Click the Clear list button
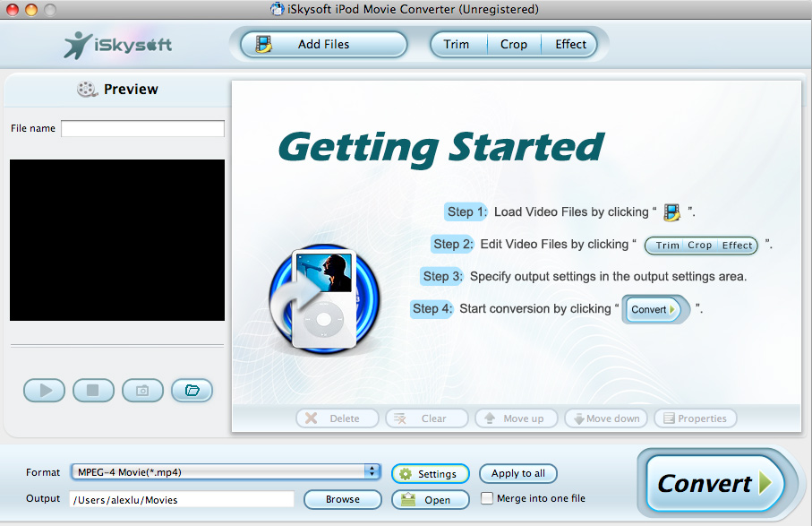This screenshot has height=526, width=812. point(427,418)
